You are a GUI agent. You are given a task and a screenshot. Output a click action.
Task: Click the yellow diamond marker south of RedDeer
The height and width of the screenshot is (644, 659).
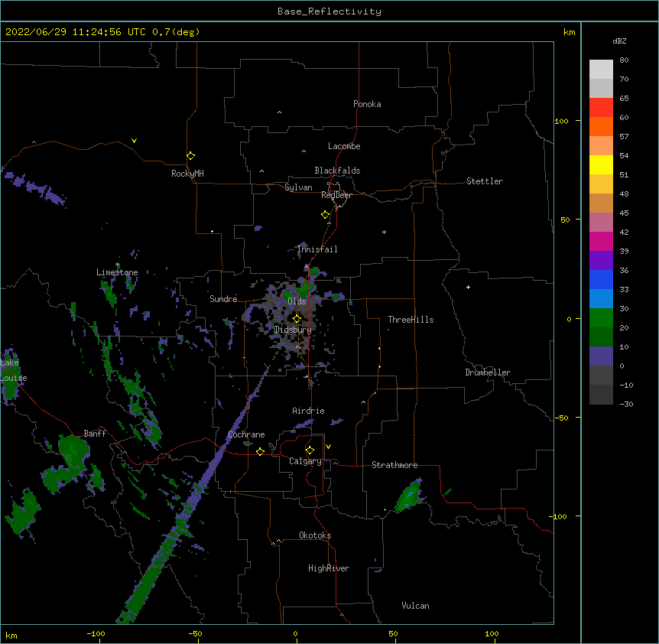(x=326, y=215)
